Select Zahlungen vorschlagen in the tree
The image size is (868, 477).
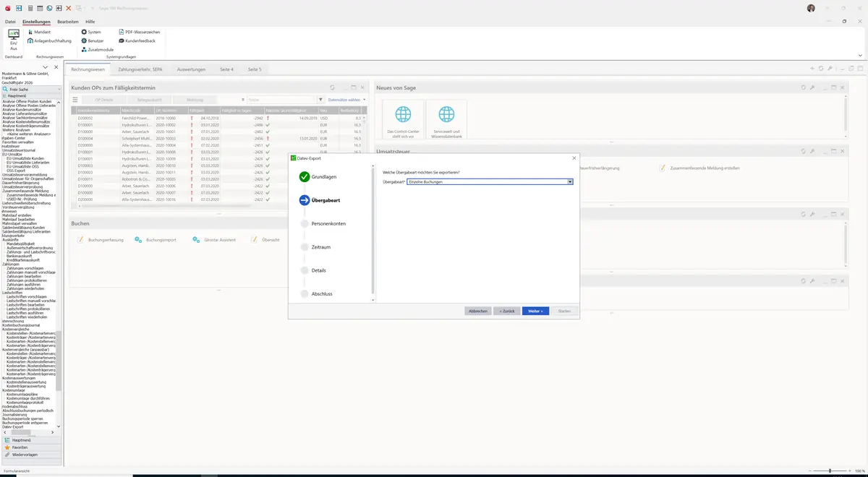point(27,268)
